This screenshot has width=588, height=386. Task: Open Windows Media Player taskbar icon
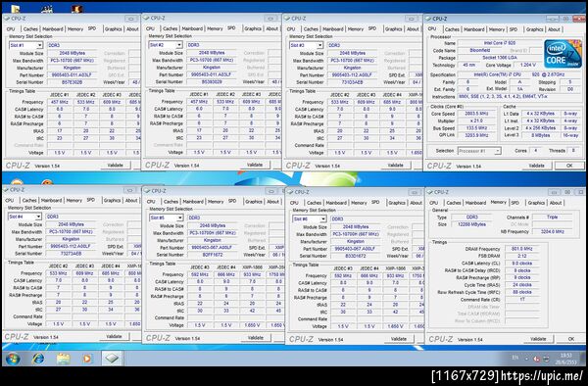click(87, 359)
